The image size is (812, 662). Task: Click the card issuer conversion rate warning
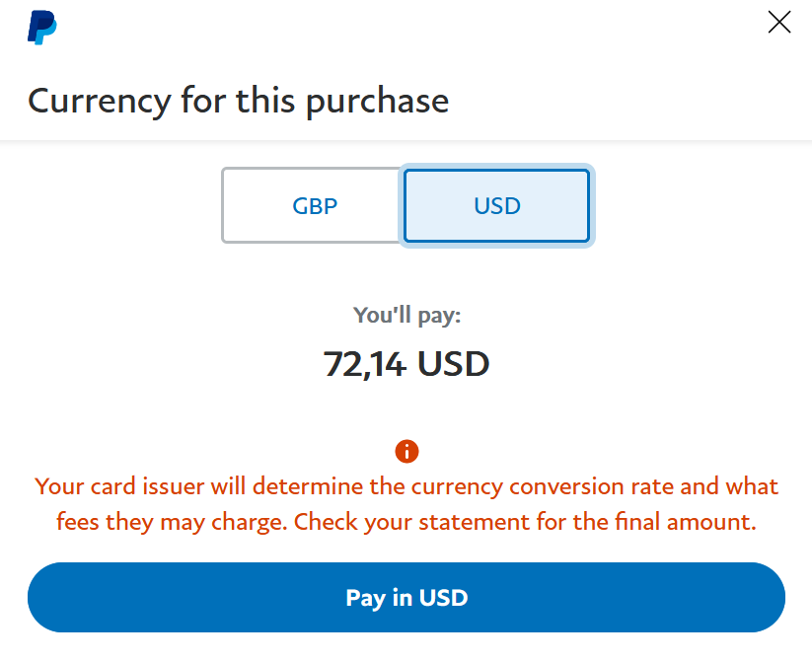click(406, 504)
